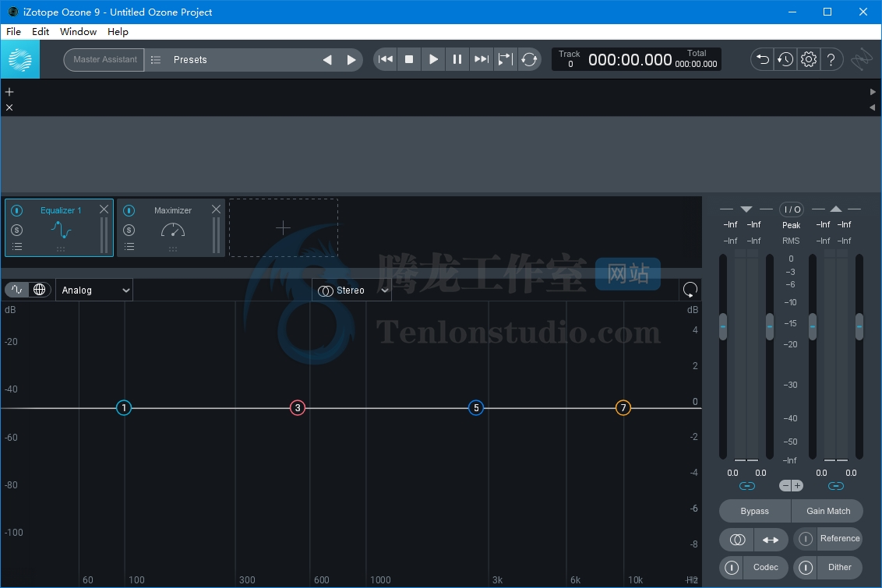This screenshot has width=882, height=588.
Task: Select EQ band node 7
Action: tap(623, 407)
